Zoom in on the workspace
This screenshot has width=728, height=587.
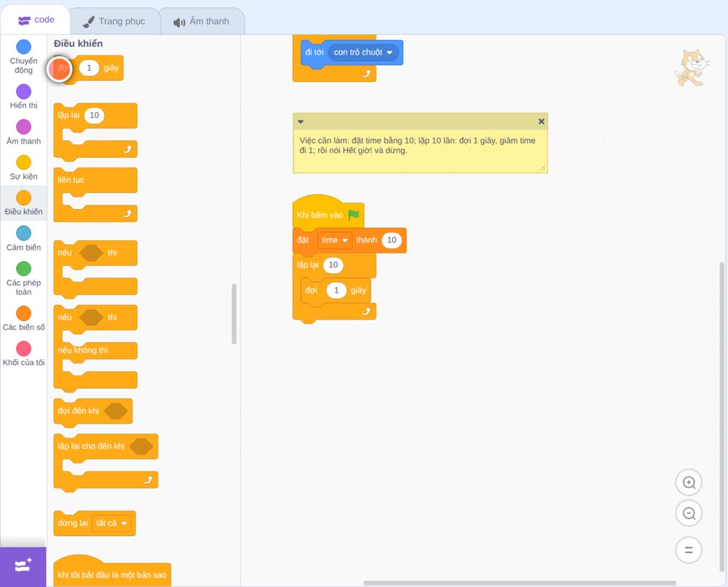point(689,483)
